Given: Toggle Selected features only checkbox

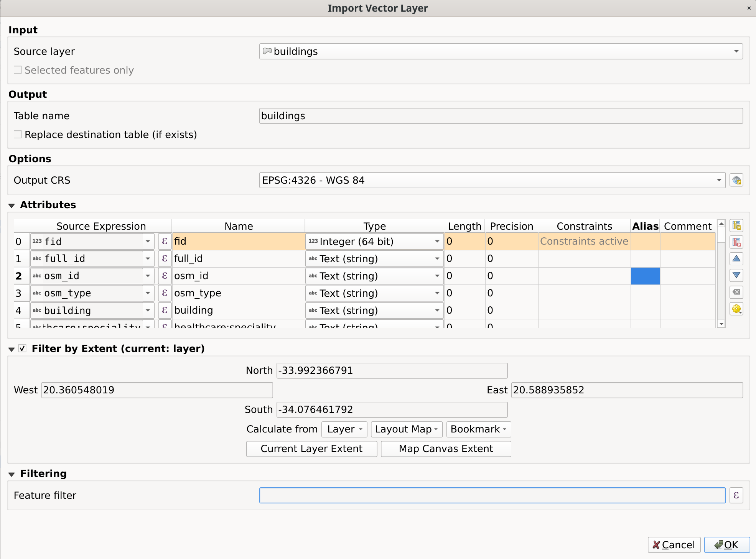Looking at the screenshot, I should pyautogui.click(x=18, y=70).
